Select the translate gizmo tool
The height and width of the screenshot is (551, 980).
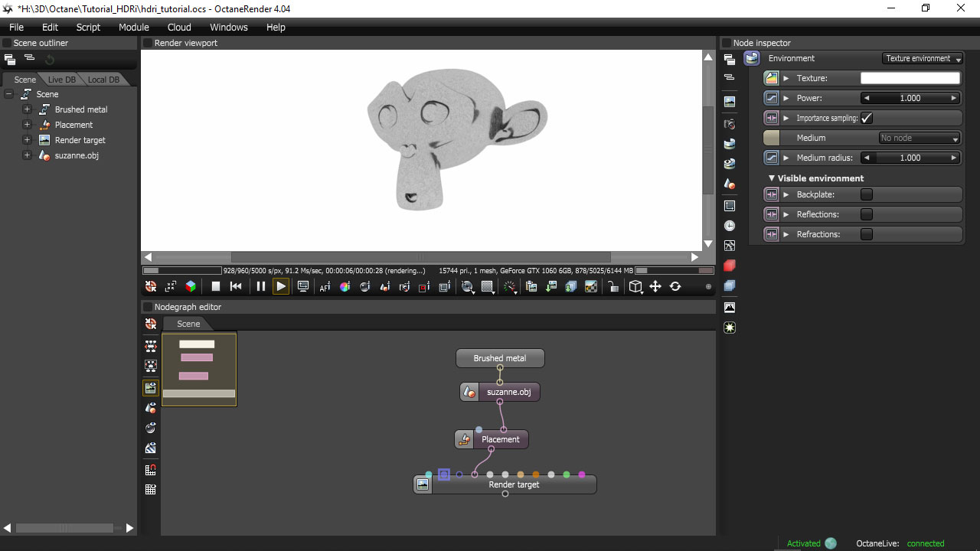pos(655,286)
